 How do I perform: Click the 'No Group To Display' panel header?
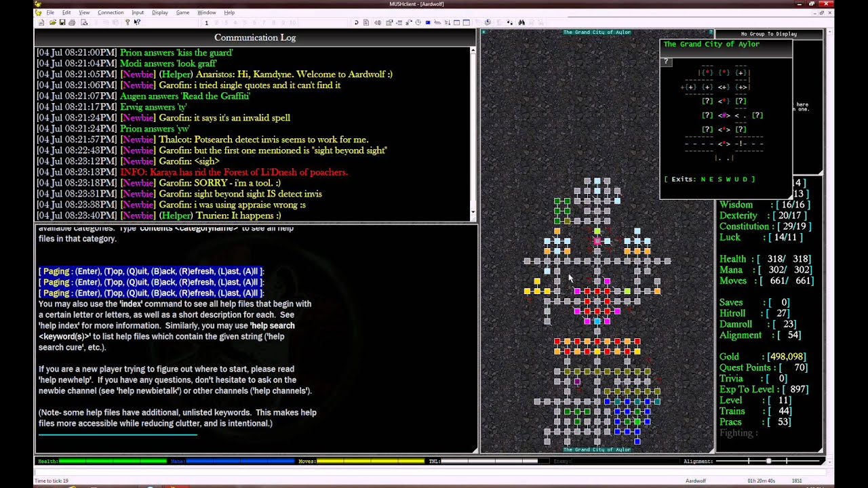[x=769, y=34]
